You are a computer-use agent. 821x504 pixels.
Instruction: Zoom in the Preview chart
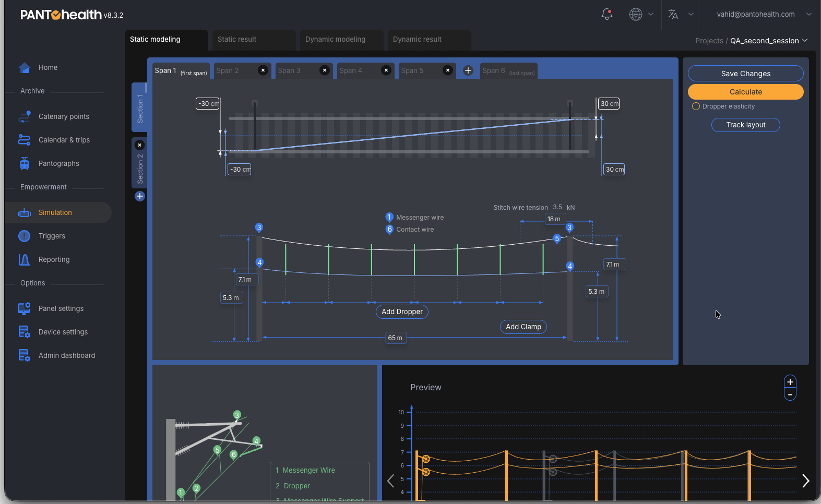click(x=790, y=382)
